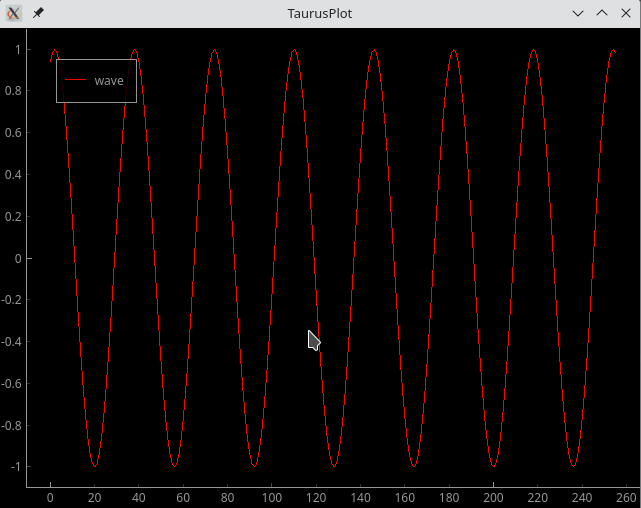Screen dimensions: 641x508
Task: Click the X-axis tick label 160
Action: [405, 497]
